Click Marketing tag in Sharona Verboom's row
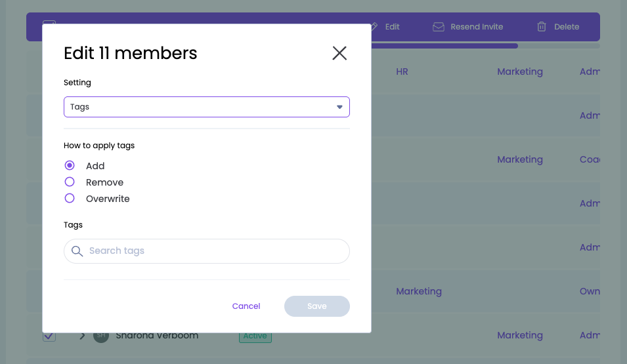The width and height of the screenshot is (627, 364). coord(520,335)
